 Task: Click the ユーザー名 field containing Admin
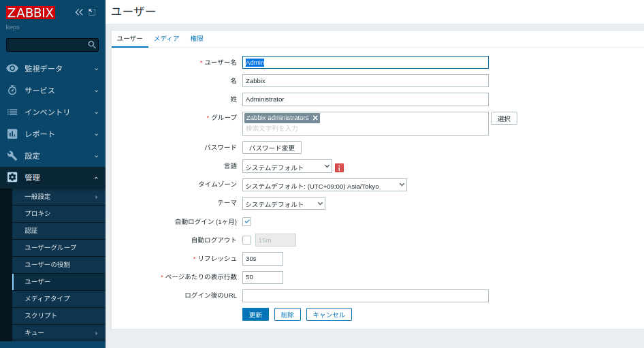(x=366, y=63)
